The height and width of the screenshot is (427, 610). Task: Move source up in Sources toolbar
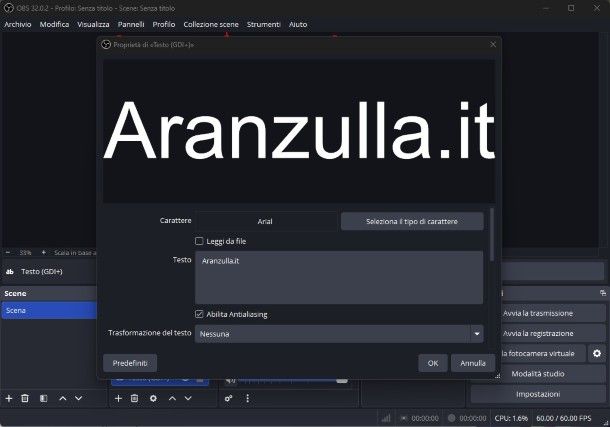(172, 398)
